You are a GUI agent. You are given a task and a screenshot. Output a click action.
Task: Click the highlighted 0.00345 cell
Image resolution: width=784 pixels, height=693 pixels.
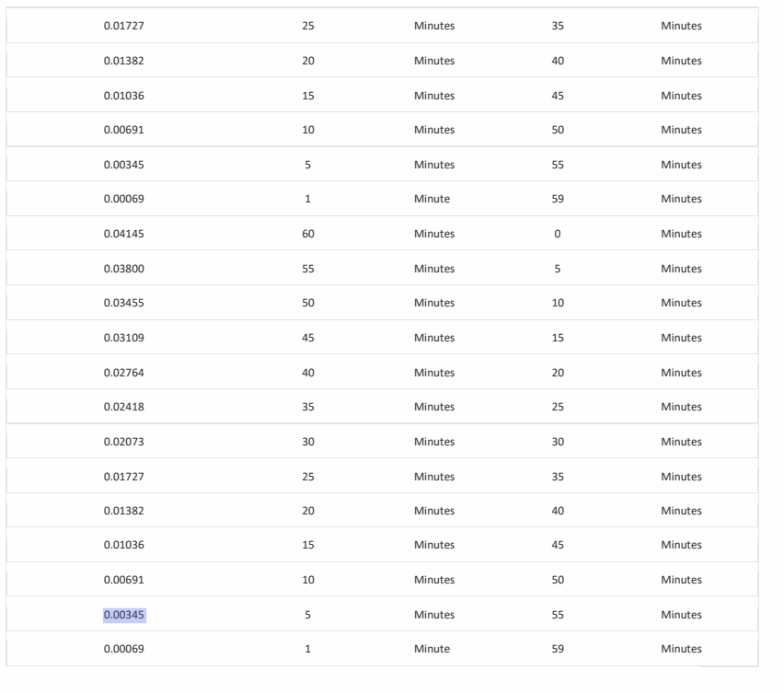pyautogui.click(x=125, y=614)
